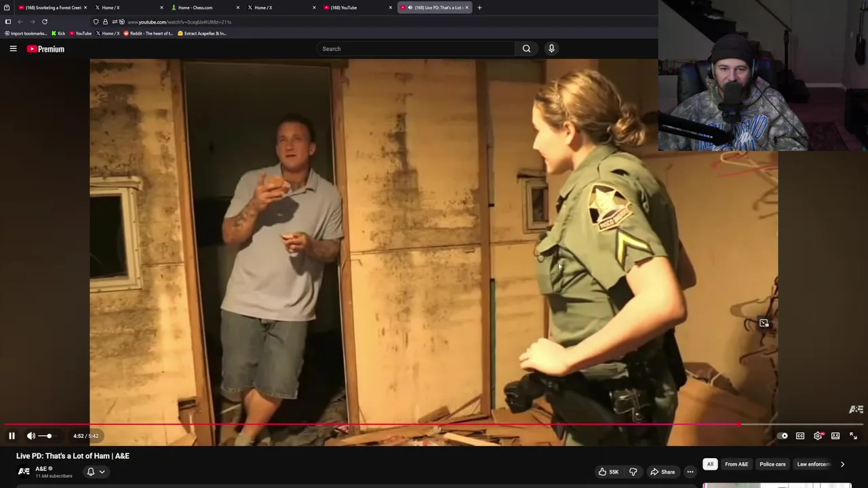Open YouTube bookmark in bookmarks bar

[80, 33]
